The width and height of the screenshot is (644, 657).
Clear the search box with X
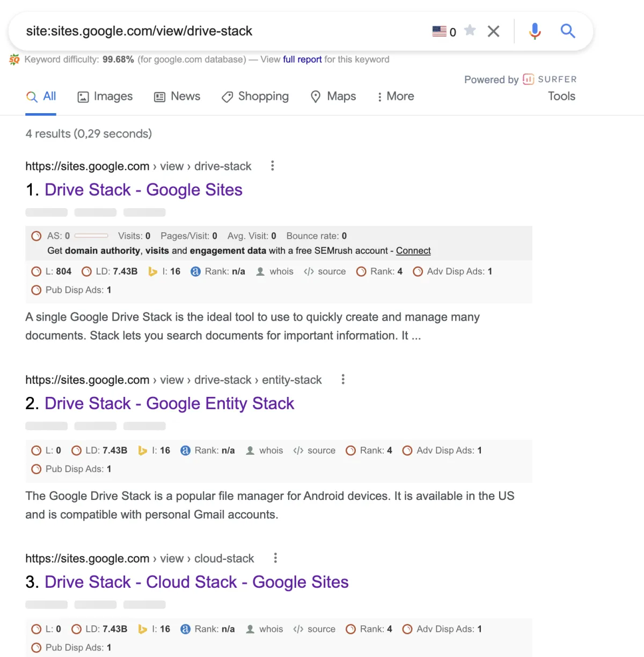[493, 32]
